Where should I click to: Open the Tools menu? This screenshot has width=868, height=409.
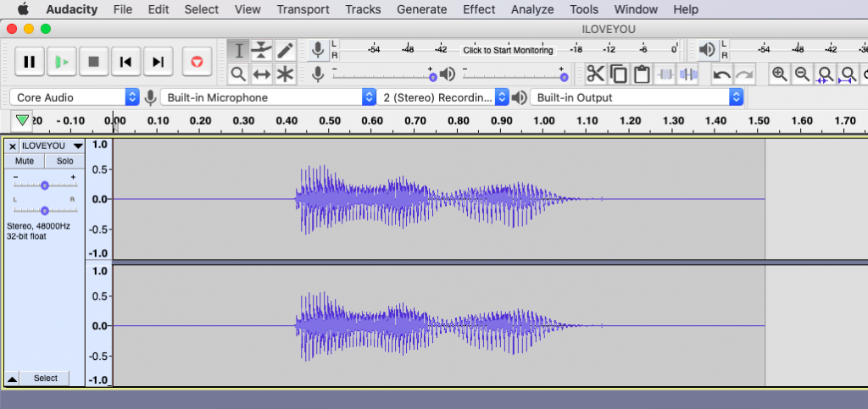pyautogui.click(x=584, y=9)
